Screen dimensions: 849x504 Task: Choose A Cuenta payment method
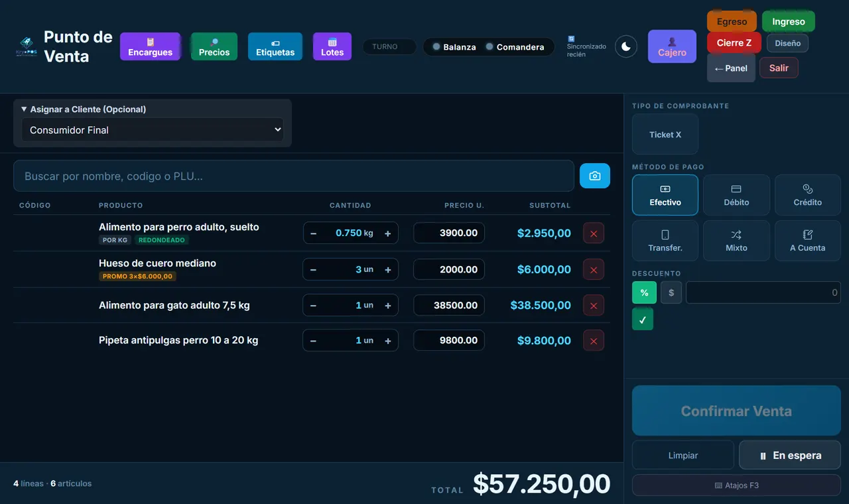tap(808, 241)
